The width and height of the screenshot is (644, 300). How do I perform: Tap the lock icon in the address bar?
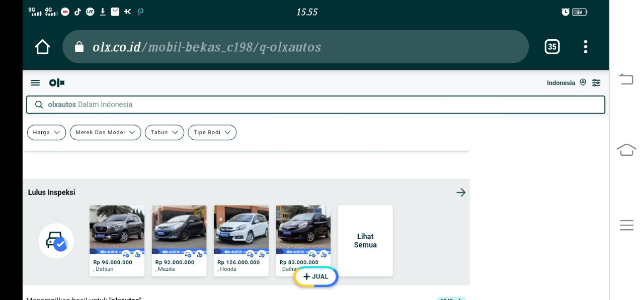pos(78,47)
